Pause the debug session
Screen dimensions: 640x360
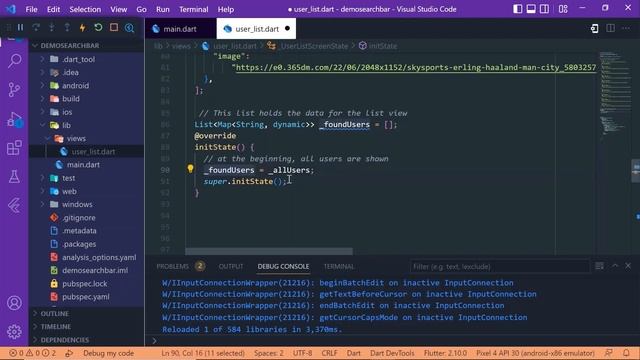coord(20,28)
